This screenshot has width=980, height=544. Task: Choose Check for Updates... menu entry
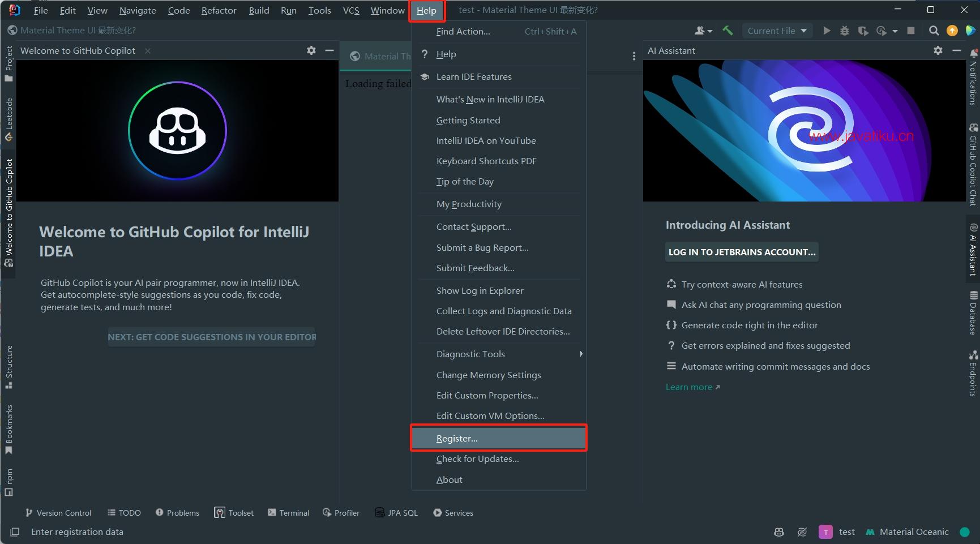477,459
